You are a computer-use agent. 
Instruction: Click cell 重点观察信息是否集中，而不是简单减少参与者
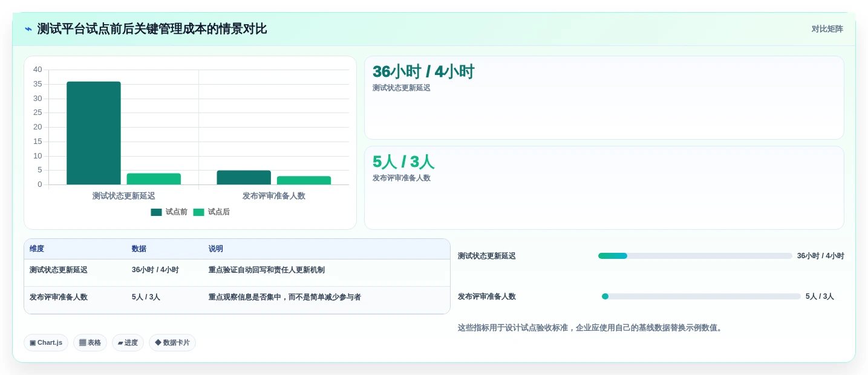coord(285,298)
